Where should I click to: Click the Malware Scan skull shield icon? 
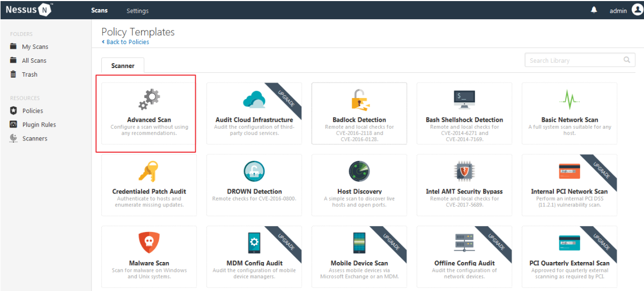tap(149, 243)
